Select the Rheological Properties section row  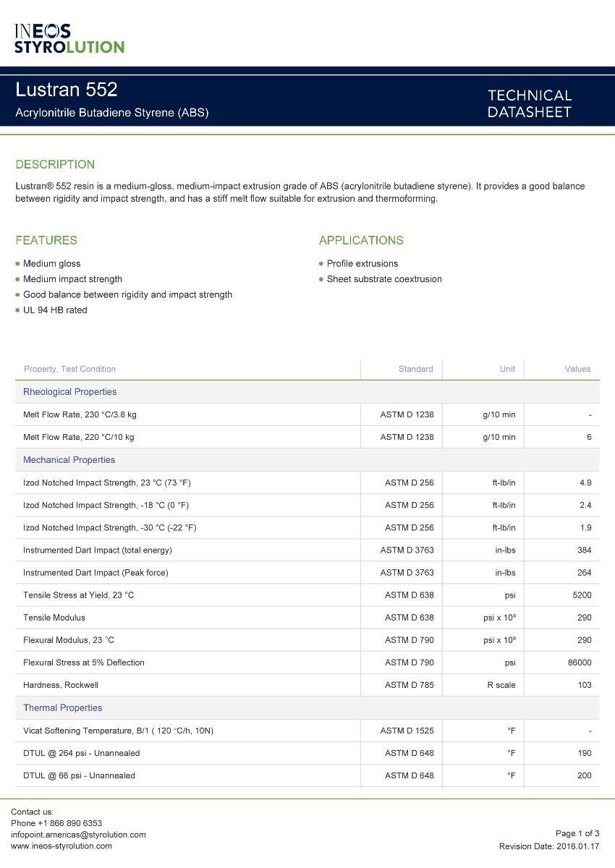(69, 391)
